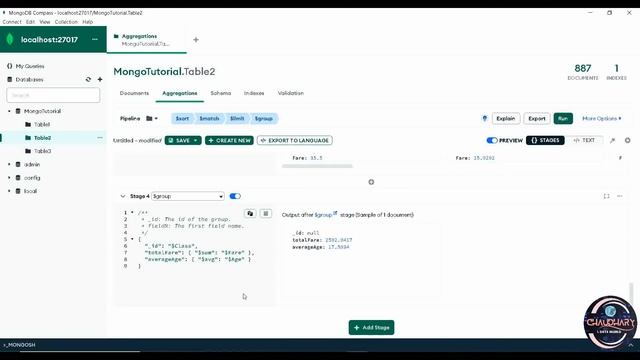Open the $group documentation external link icon
This screenshot has height=360, width=640.
click(x=335, y=213)
